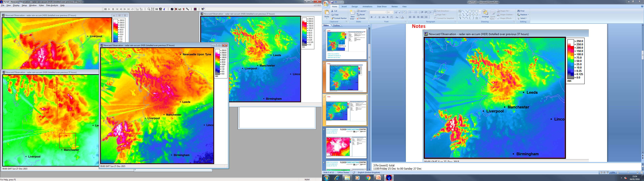The height and width of the screenshot is (181, 644).
Task: Click the sigma summation icon in Hyrad toolbar
Action: 183,9
